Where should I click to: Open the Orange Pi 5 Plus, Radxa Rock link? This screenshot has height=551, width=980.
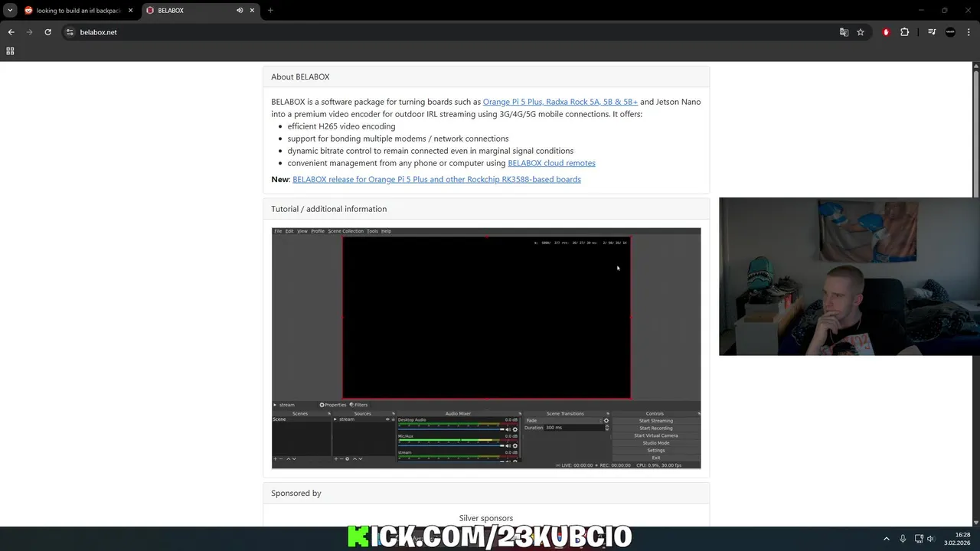coord(560,102)
